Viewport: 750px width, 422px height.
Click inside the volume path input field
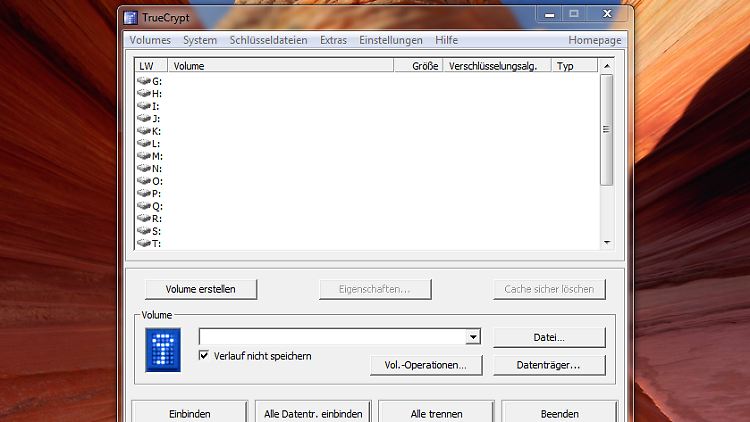pyautogui.click(x=332, y=338)
